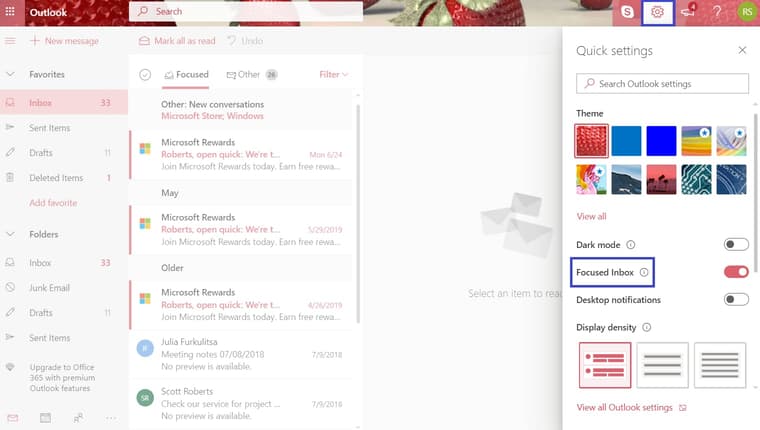Select the medium blue theme swatch
The height and width of the screenshot is (430, 760).
click(626, 141)
